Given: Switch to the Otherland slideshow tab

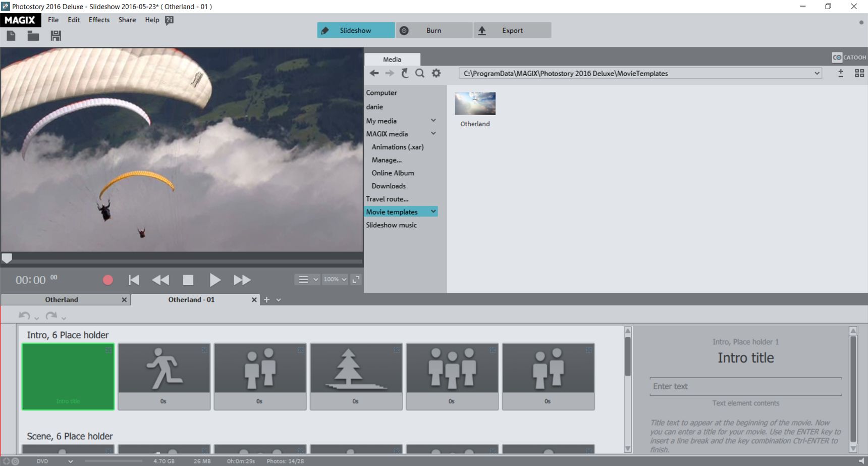Looking at the screenshot, I should tap(62, 300).
